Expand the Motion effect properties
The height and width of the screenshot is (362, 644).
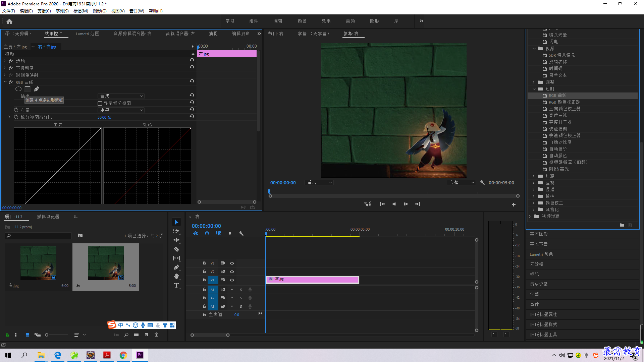(5, 61)
